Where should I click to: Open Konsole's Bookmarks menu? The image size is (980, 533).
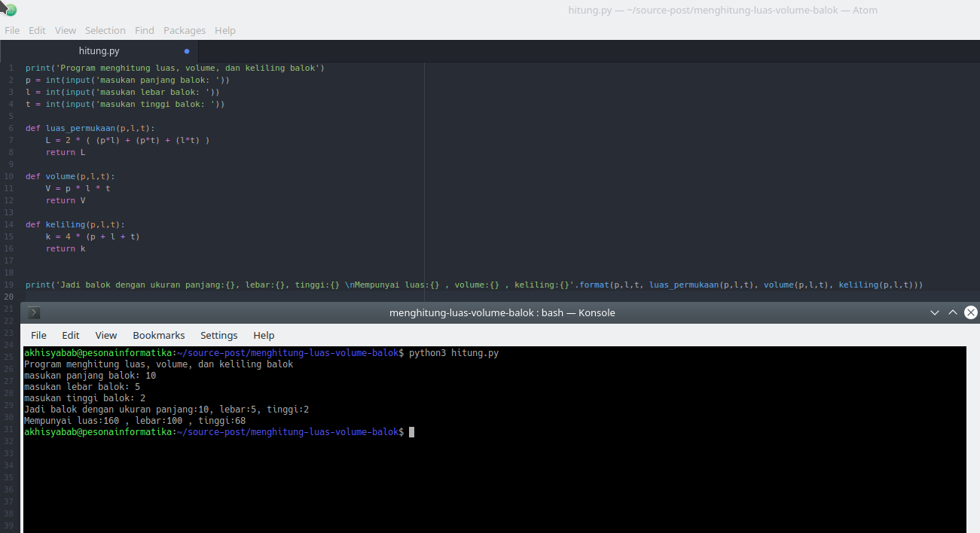point(158,335)
